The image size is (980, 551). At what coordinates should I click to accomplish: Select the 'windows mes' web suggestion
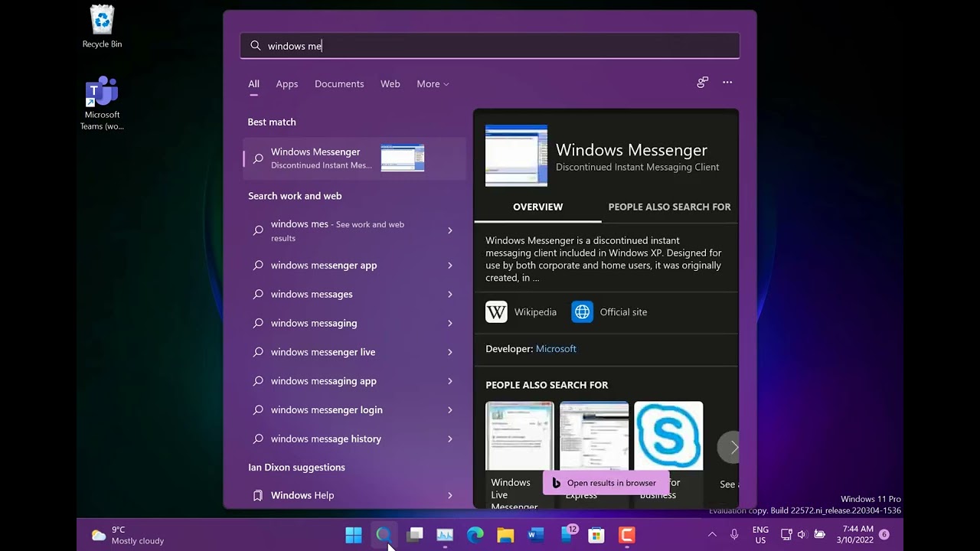354,230
